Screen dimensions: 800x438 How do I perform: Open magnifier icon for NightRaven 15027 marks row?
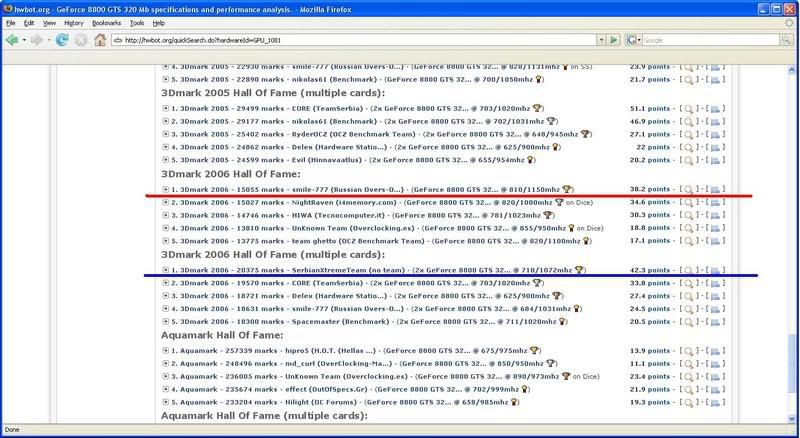pyautogui.click(x=688, y=203)
